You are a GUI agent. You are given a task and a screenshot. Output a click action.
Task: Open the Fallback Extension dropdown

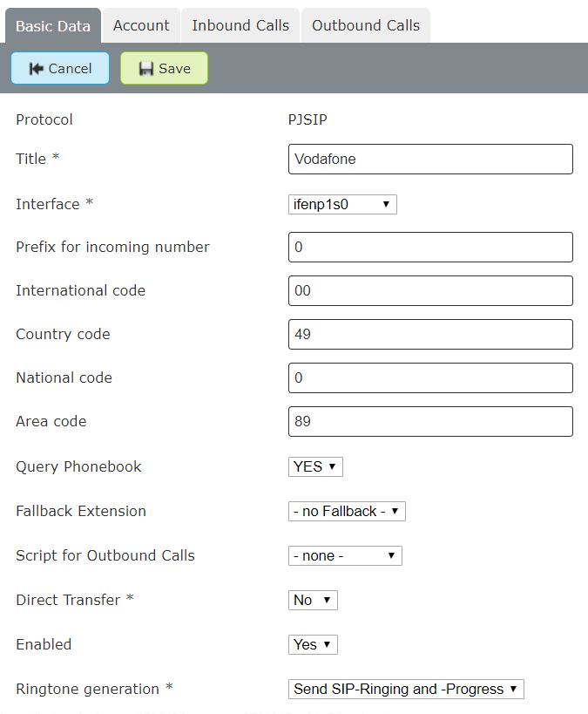pos(346,511)
